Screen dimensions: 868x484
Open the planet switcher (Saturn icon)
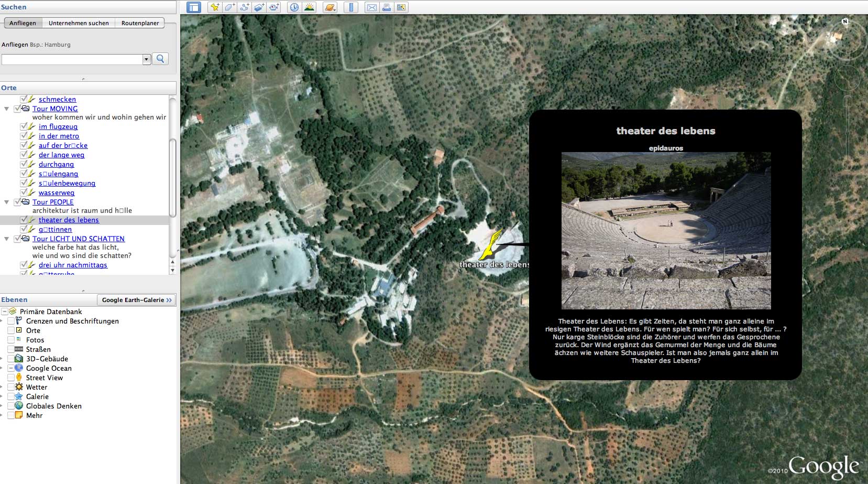pyautogui.click(x=330, y=7)
